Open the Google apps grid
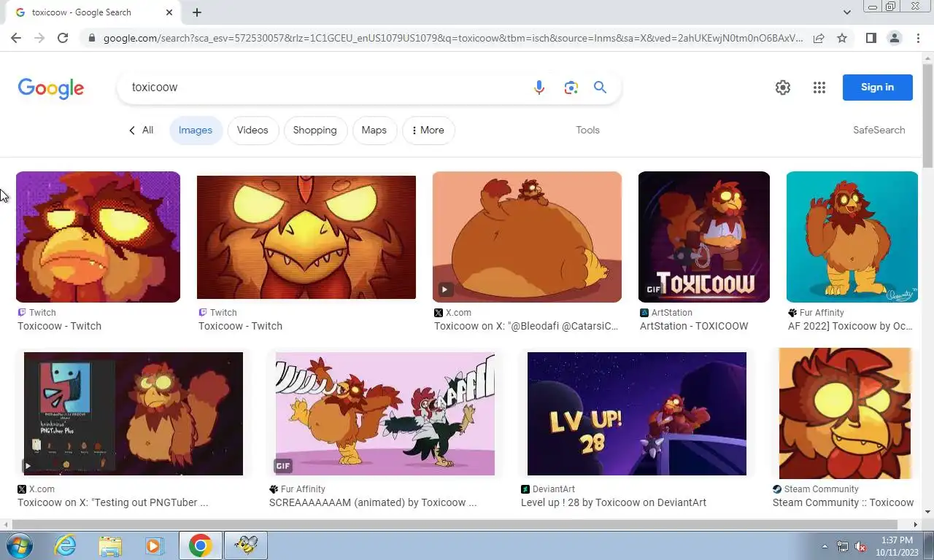This screenshot has height=560, width=934. tap(819, 87)
